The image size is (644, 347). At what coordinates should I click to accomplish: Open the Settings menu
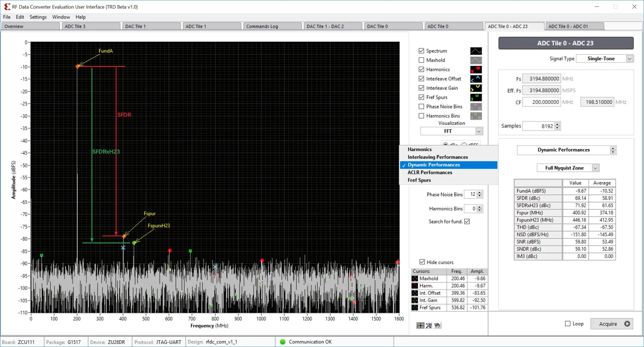(38, 17)
